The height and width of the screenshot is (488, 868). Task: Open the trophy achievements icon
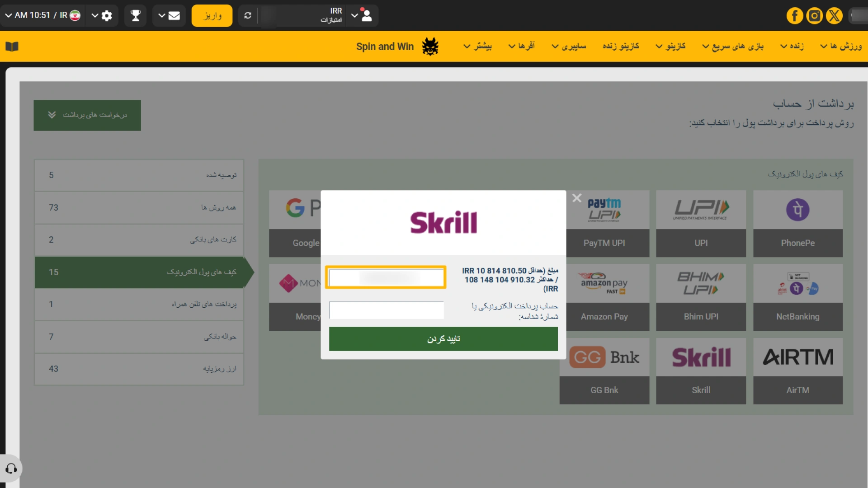[135, 15]
